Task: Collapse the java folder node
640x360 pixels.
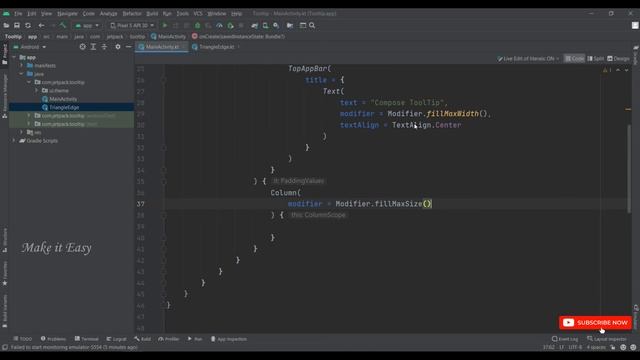Action: 22,74
